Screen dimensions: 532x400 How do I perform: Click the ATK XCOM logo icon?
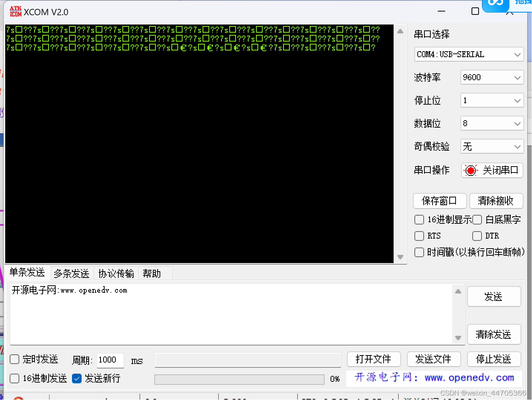(x=15, y=11)
